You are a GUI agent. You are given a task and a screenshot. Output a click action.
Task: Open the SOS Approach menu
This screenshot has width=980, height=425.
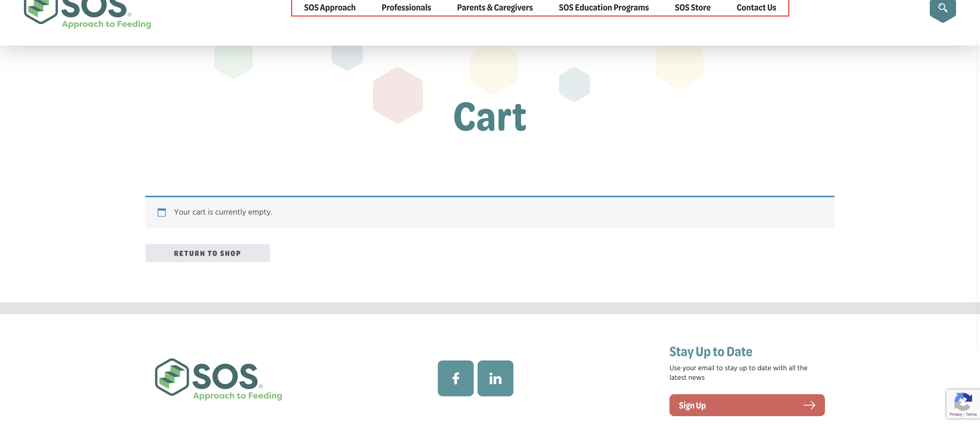pos(329,8)
